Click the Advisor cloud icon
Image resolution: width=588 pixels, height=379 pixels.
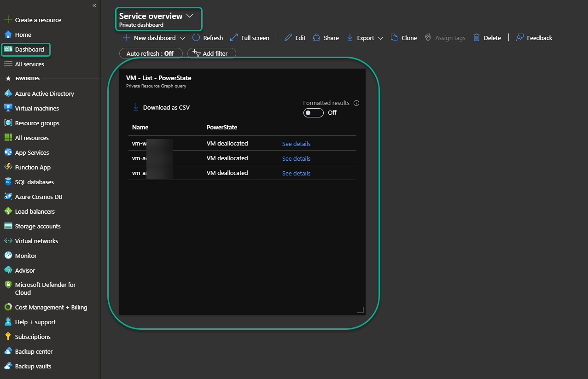(8, 270)
